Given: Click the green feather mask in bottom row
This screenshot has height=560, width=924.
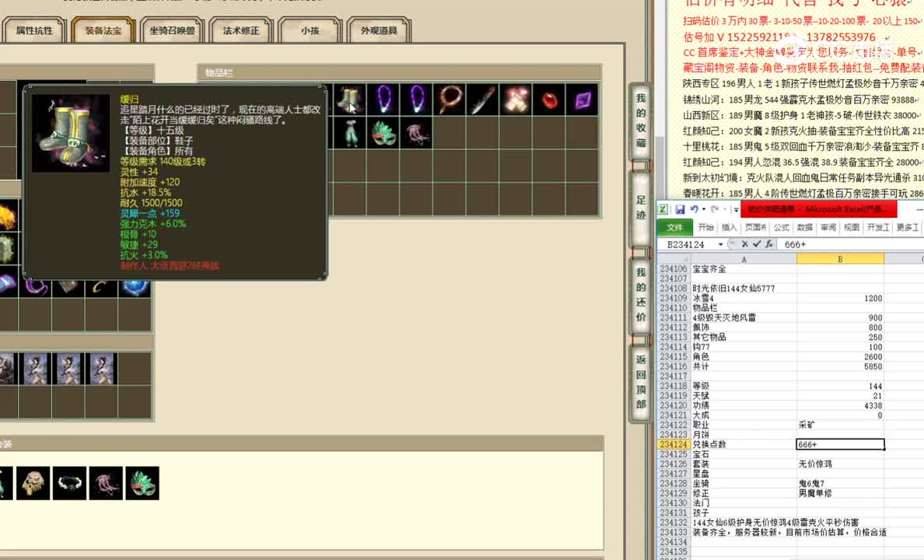Looking at the screenshot, I should click(x=142, y=483).
